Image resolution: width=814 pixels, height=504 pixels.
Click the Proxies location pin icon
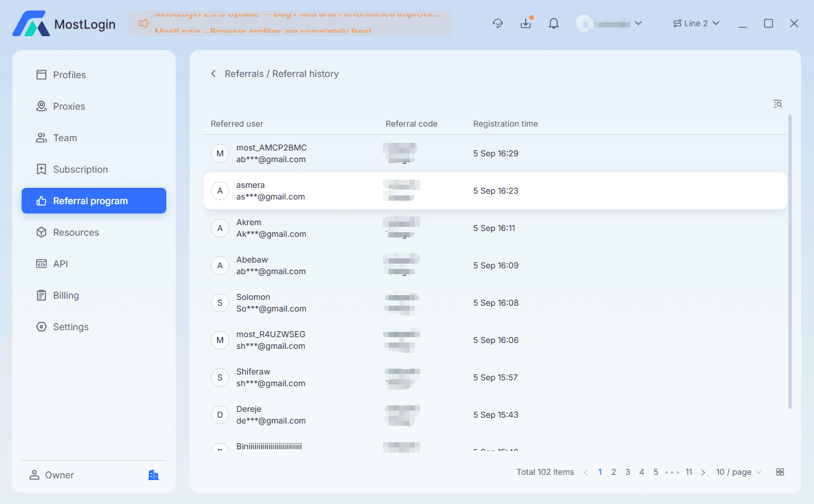point(41,106)
